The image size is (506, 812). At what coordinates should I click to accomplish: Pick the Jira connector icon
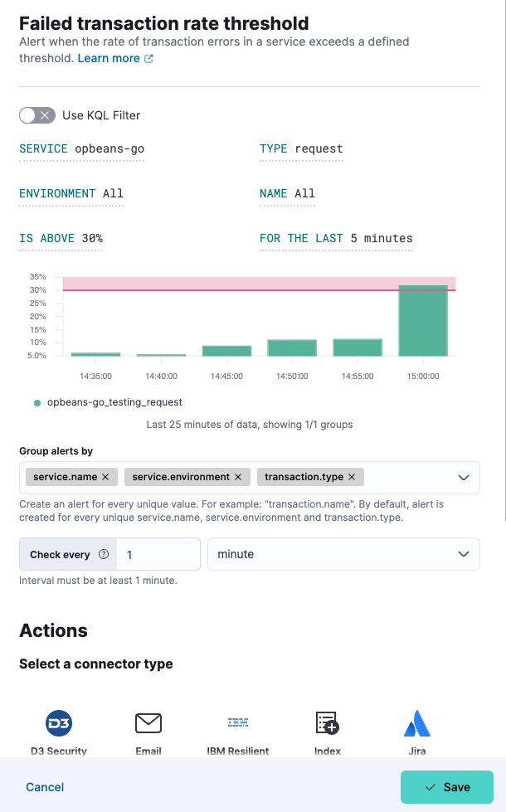(x=417, y=724)
